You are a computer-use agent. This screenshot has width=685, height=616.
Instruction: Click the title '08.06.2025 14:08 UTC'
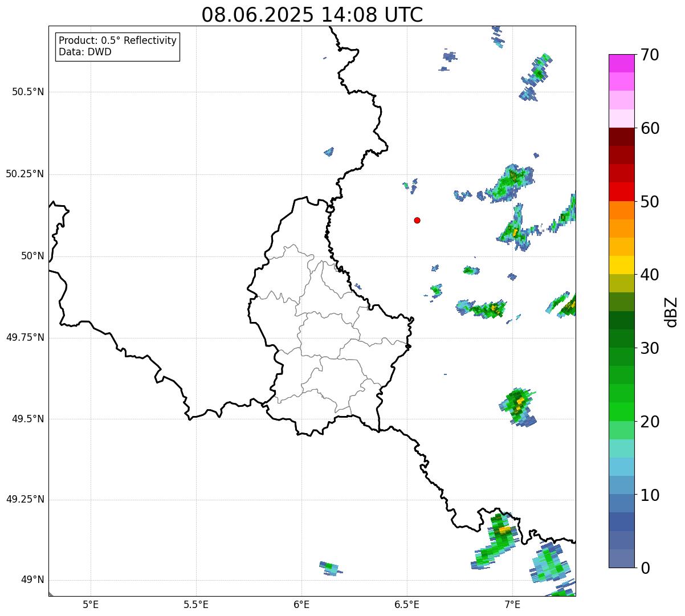(312, 14)
